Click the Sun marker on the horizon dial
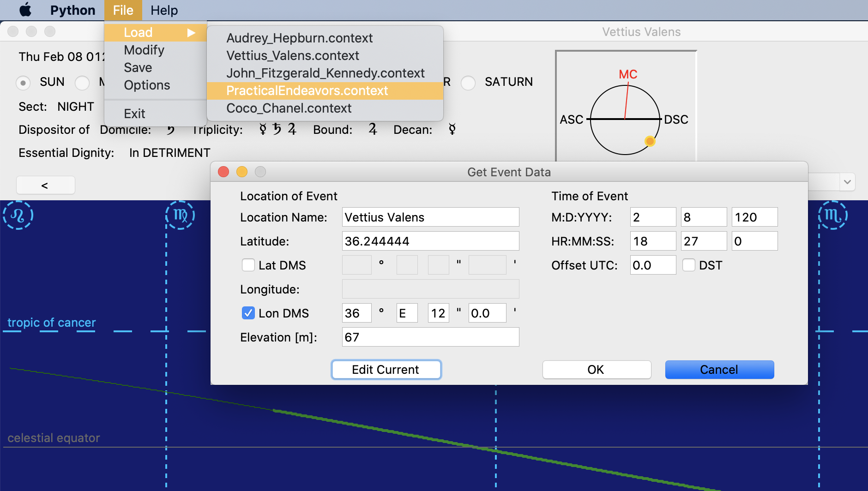 pyautogui.click(x=650, y=141)
